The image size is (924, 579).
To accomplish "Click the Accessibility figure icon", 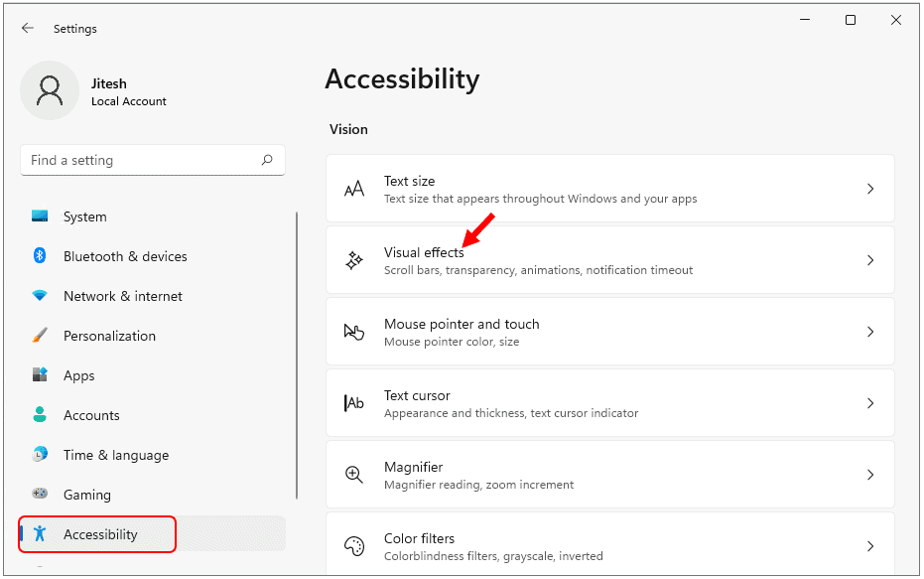I will 40,533.
